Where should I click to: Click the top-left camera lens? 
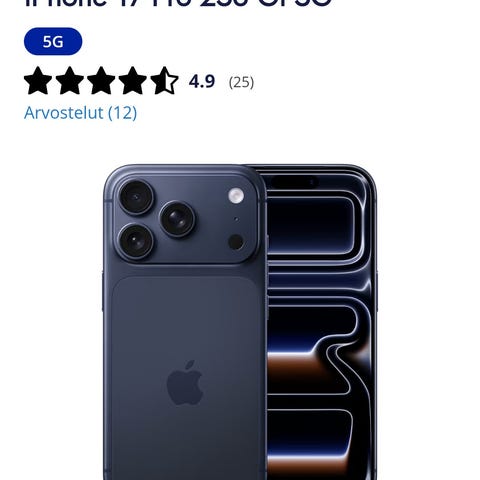[x=136, y=197]
